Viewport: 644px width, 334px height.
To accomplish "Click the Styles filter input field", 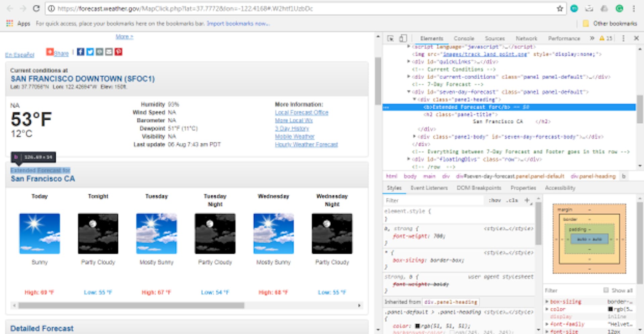I will [x=433, y=200].
